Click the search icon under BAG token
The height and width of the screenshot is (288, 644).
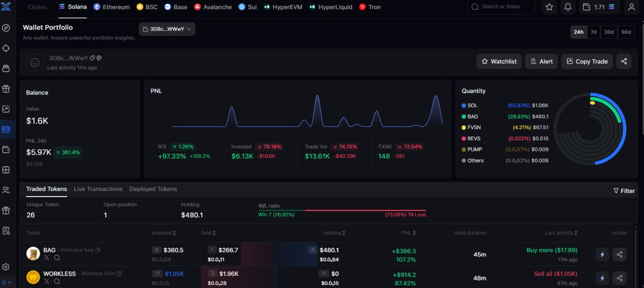(x=57, y=258)
